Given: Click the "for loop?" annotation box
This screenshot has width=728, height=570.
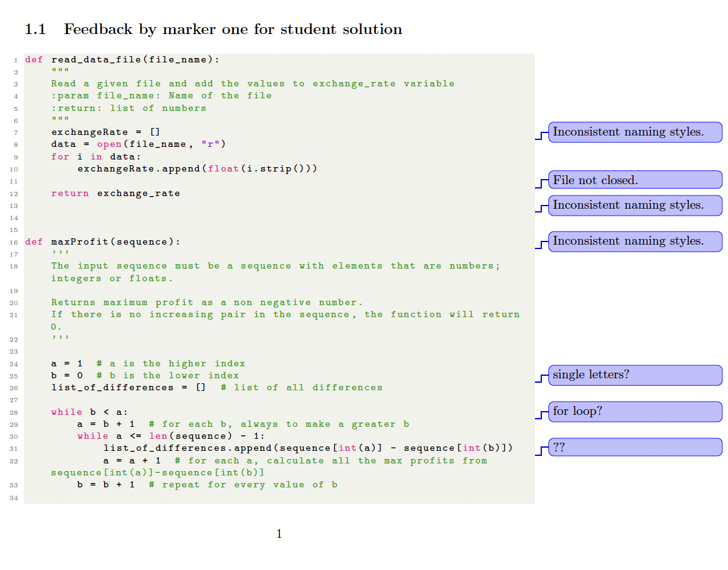Looking at the screenshot, I should coord(635,412).
